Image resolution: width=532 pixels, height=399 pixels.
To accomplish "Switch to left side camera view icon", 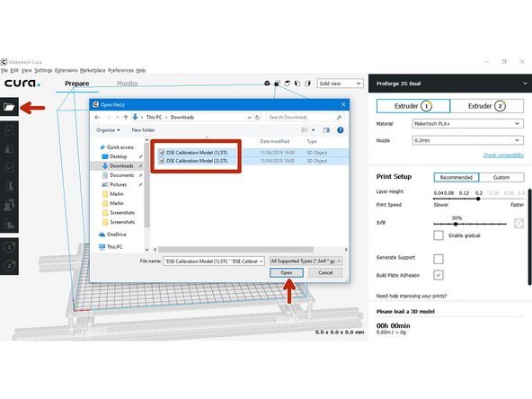I will 297,84.
